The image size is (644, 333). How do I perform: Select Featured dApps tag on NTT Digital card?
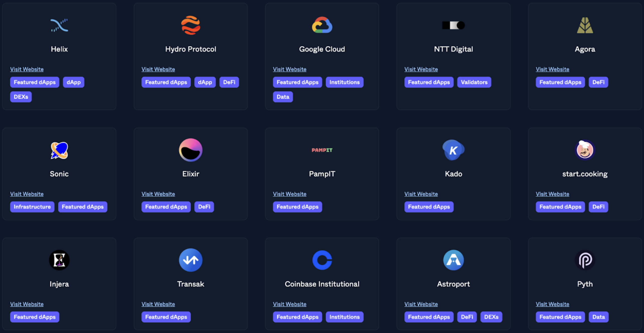429,82
